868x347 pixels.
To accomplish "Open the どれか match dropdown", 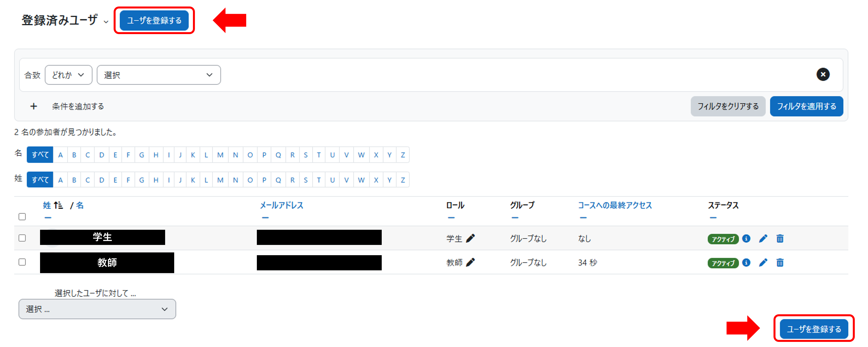I will pyautogui.click(x=68, y=75).
